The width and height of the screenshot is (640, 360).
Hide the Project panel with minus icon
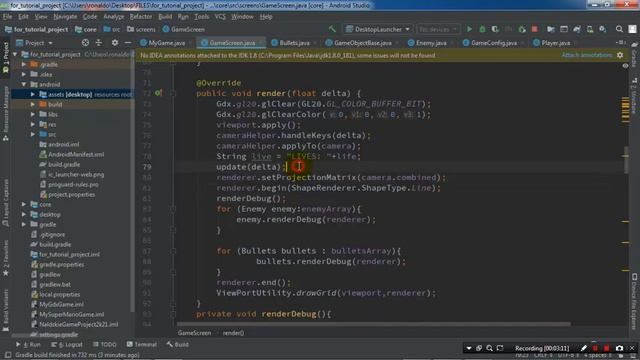coord(128,42)
